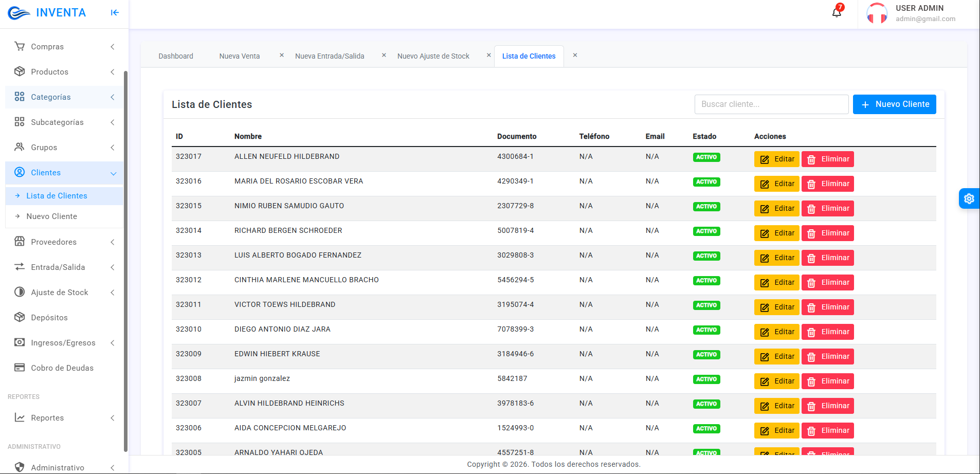Close the Nueva Venta tab

[282, 55]
